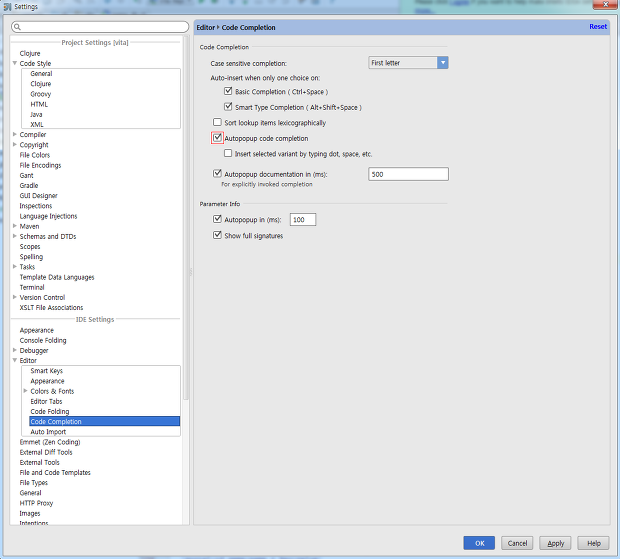Open Appearance under IDE Settings
The height and width of the screenshot is (559, 620).
[37, 330]
